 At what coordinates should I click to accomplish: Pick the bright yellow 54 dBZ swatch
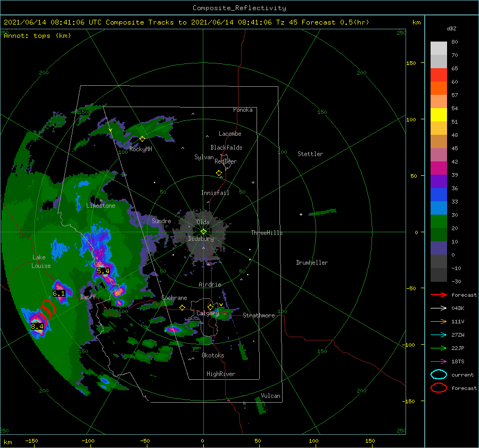(439, 115)
